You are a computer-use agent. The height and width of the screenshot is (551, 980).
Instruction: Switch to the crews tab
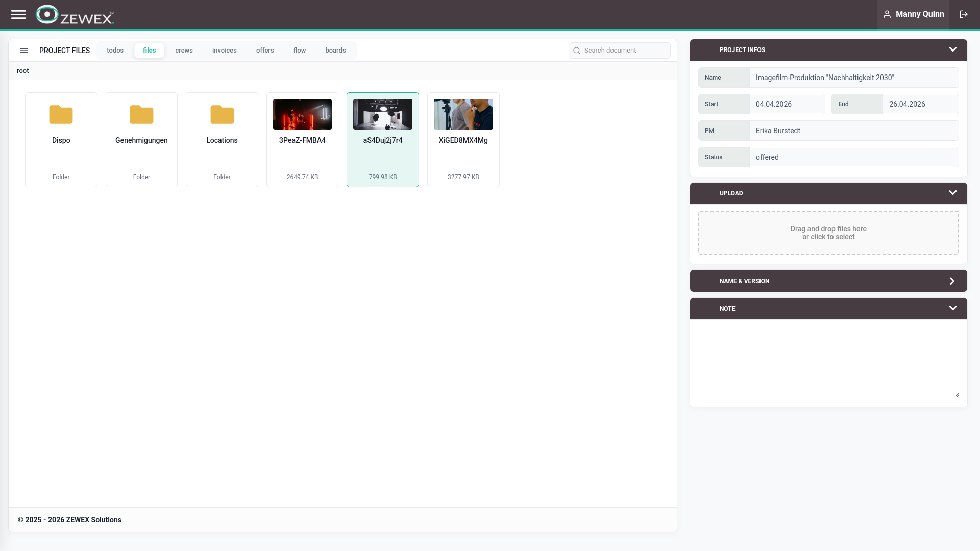tap(184, 51)
